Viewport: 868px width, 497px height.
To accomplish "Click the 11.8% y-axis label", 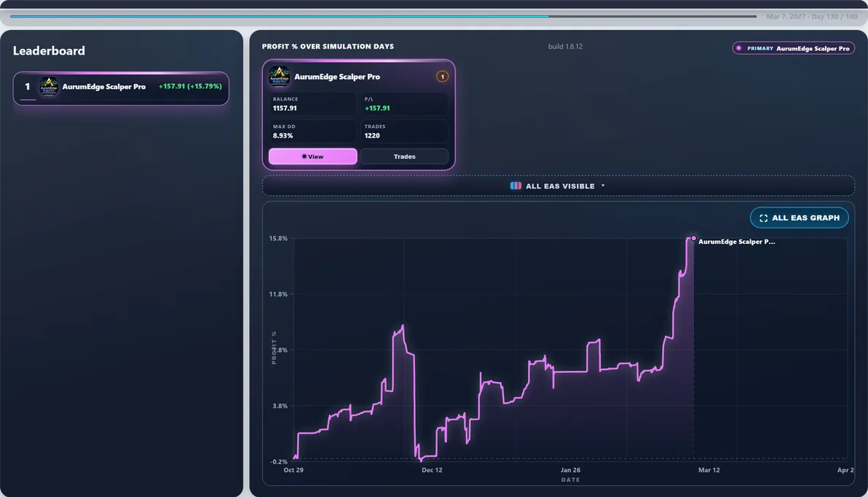I will 278,295.
